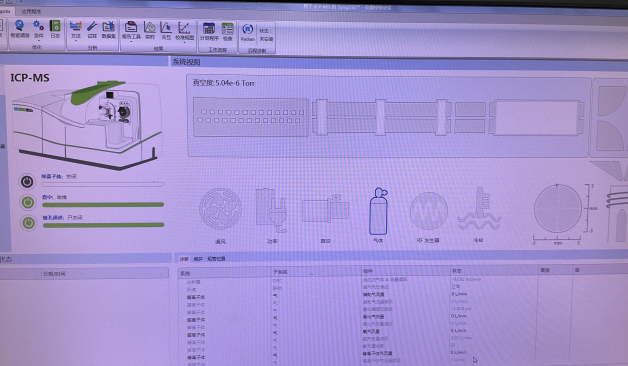Click the green Vacuum progress bar
Viewport: 628px width, 366px height.
point(103,205)
